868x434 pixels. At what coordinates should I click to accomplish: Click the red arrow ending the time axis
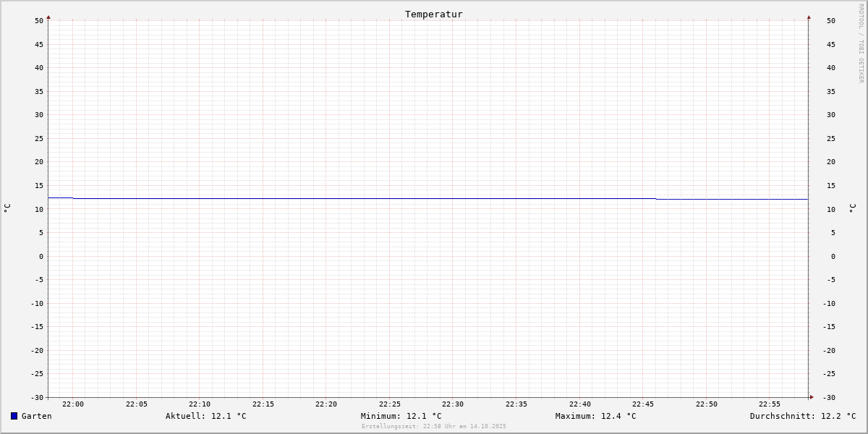tap(812, 397)
